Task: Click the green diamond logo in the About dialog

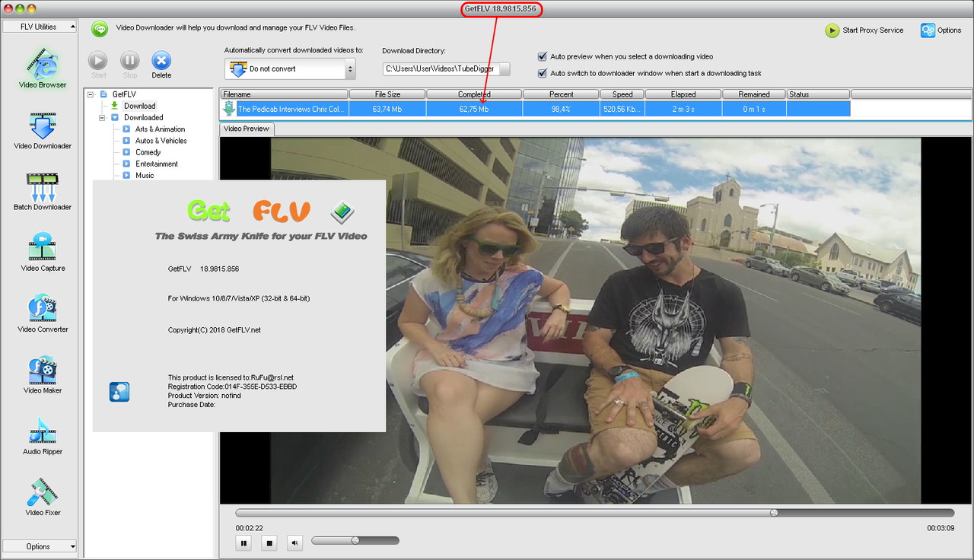Action: click(342, 211)
